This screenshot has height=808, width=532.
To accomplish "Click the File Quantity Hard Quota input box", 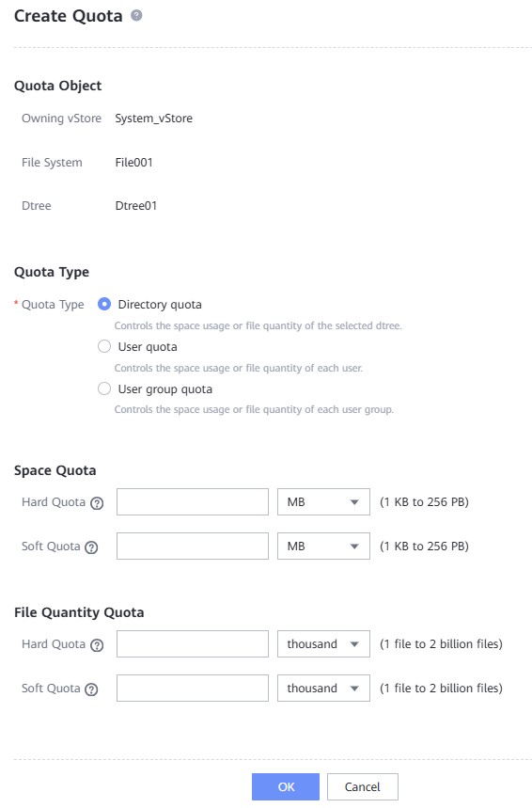I will coord(193,644).
